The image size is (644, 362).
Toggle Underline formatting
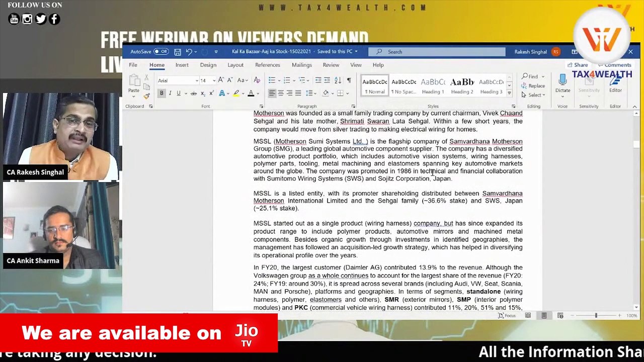[x=178, y=94]
